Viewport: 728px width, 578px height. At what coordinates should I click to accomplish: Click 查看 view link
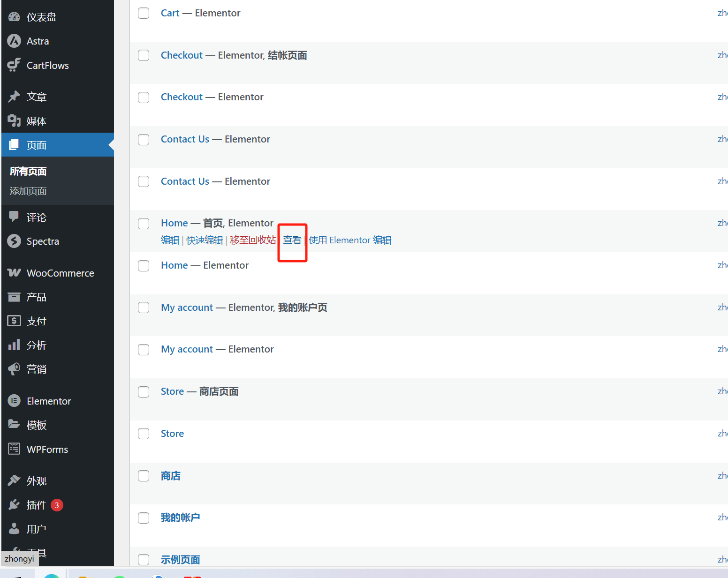292,240
